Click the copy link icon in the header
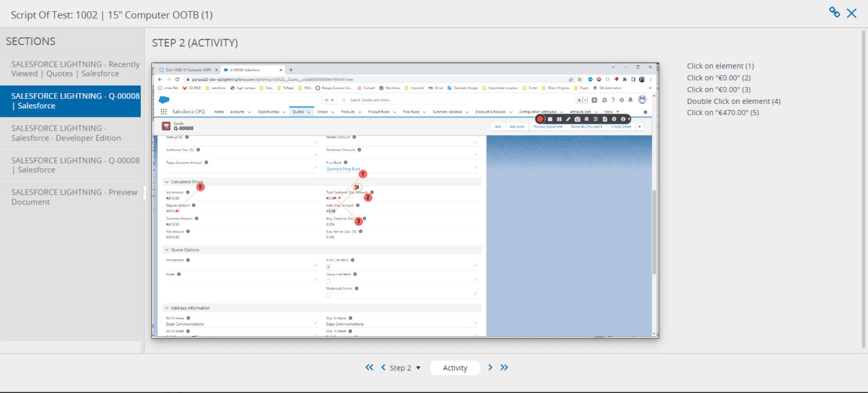 tap(834, 12)
